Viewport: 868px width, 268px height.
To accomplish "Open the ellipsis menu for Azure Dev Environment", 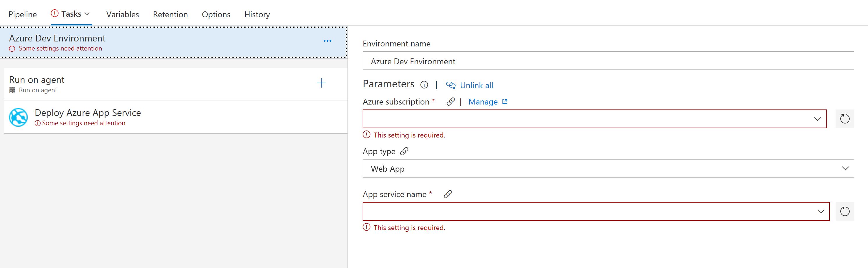I will (327, 41).
